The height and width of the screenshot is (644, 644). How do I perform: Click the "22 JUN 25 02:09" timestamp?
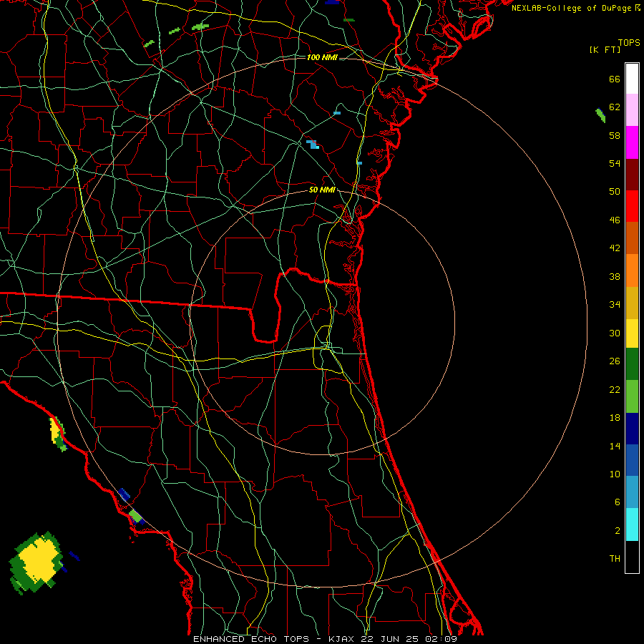[409, 639]
